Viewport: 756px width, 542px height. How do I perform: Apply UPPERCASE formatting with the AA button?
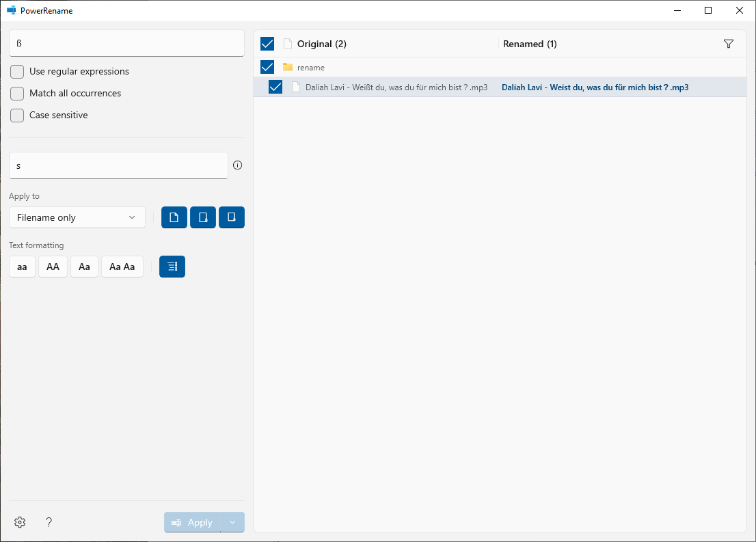pos(53,267)
